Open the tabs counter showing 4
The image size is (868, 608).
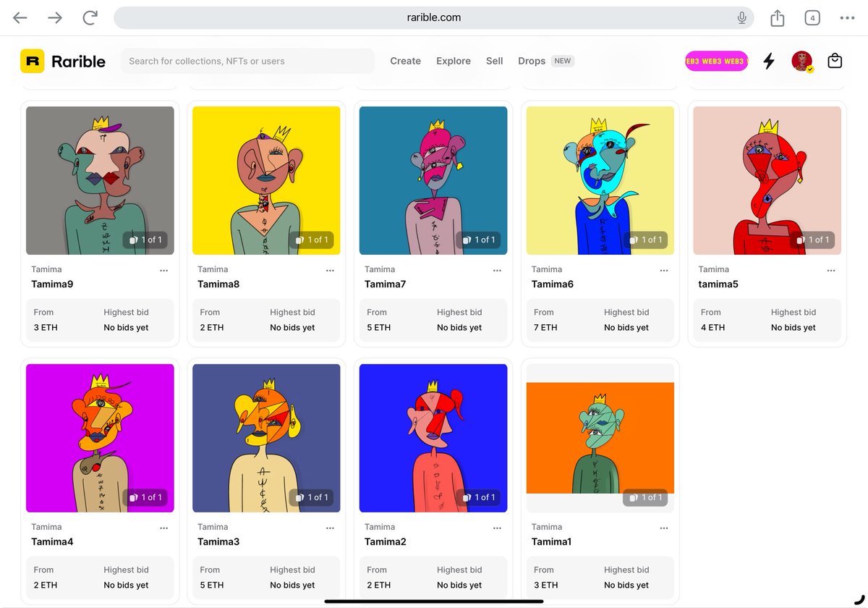[812, 18]
